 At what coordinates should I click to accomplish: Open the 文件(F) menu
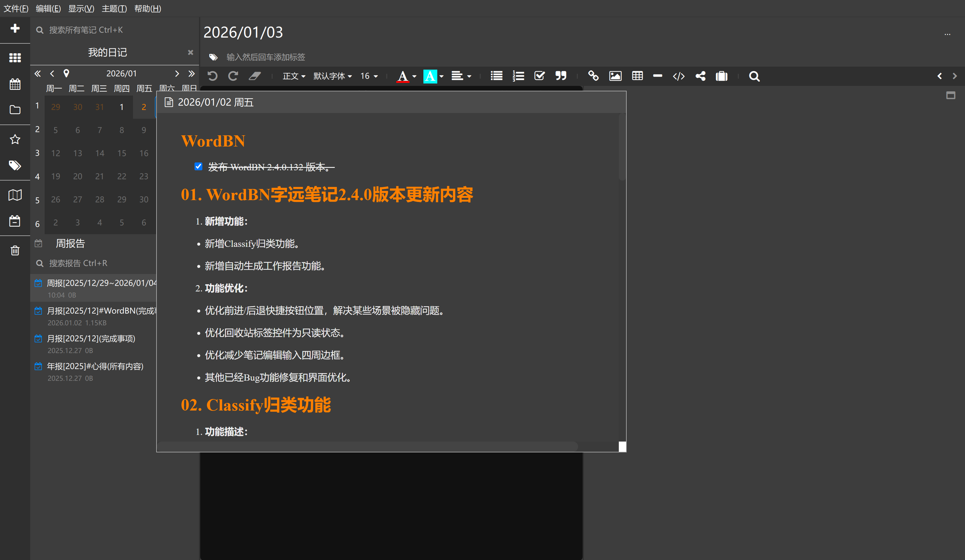coord(16,8)
